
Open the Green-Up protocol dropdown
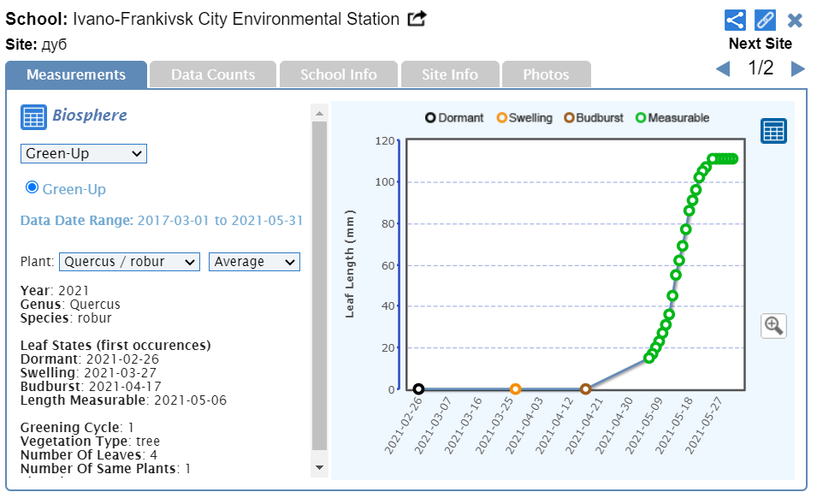[x=84, y=154]
